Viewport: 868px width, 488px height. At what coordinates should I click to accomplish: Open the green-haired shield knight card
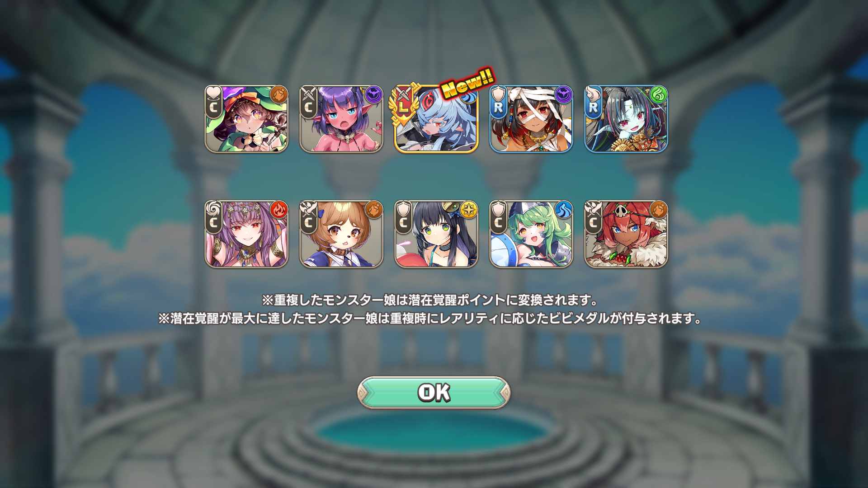point(531,234)
